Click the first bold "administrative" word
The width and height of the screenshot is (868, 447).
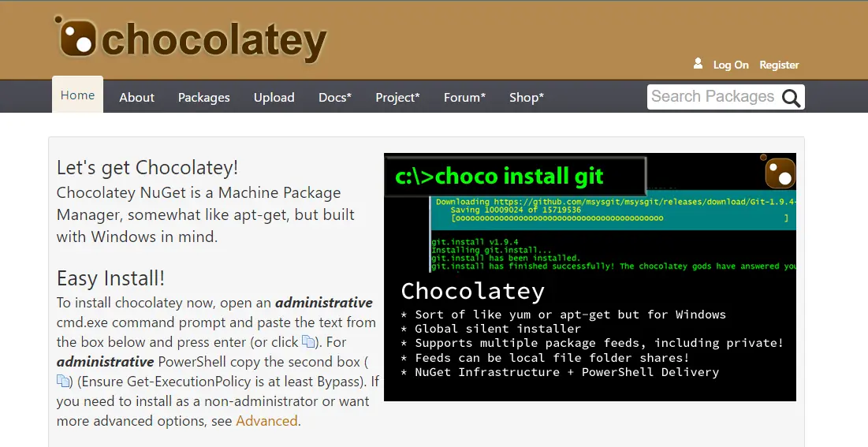(324, 303)
